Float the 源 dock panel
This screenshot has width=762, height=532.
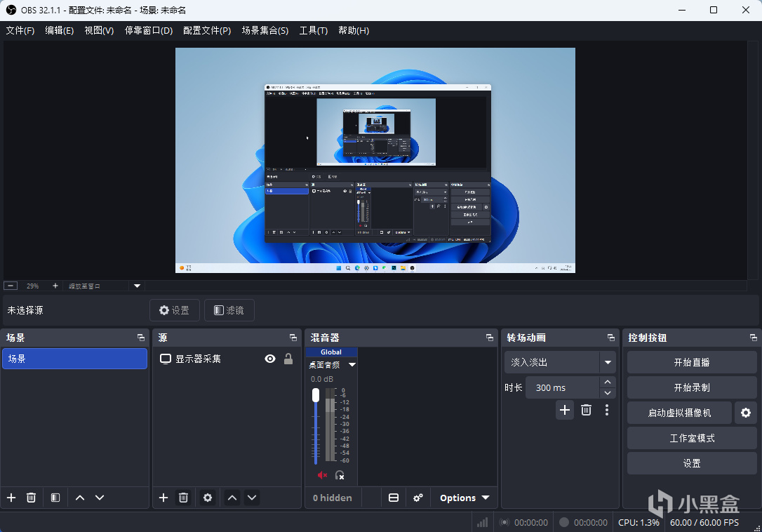pos(293,338)
